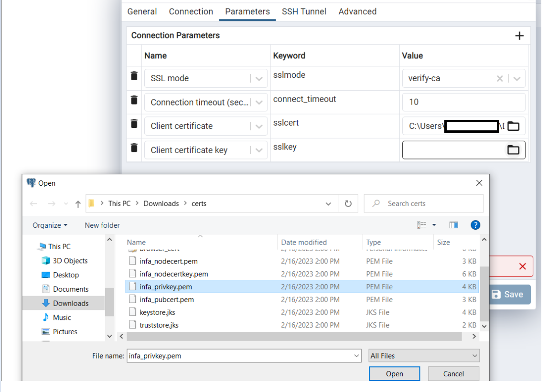Image resolution: width=548 pixels, height=392 pixels.
Task: Open the Client certificate name dropdown
Action: coord(259,126)
